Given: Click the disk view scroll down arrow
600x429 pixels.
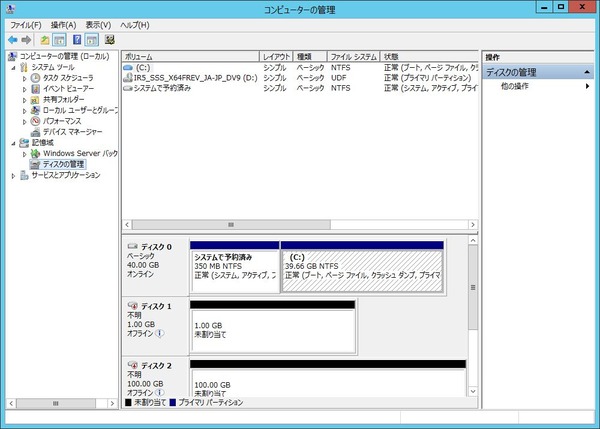Looking at the screenshot, I should pyautogui.click(x=473, y=391).
